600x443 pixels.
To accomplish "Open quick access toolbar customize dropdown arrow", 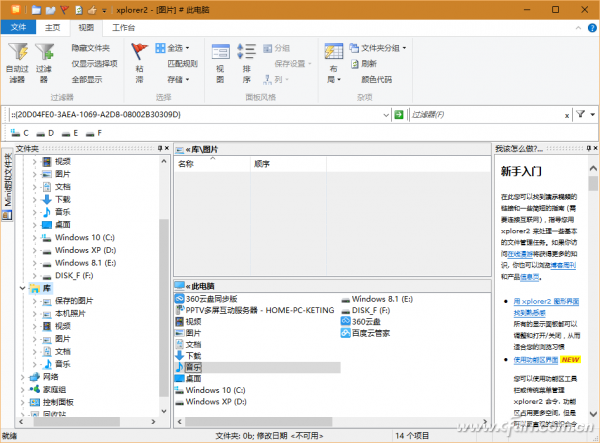I will tap(104, 11).
